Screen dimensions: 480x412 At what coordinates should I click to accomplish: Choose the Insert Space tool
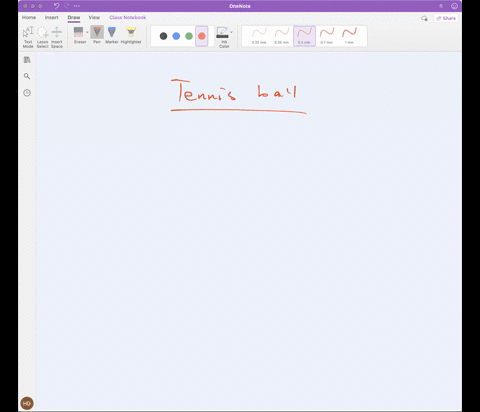point(57,37)
